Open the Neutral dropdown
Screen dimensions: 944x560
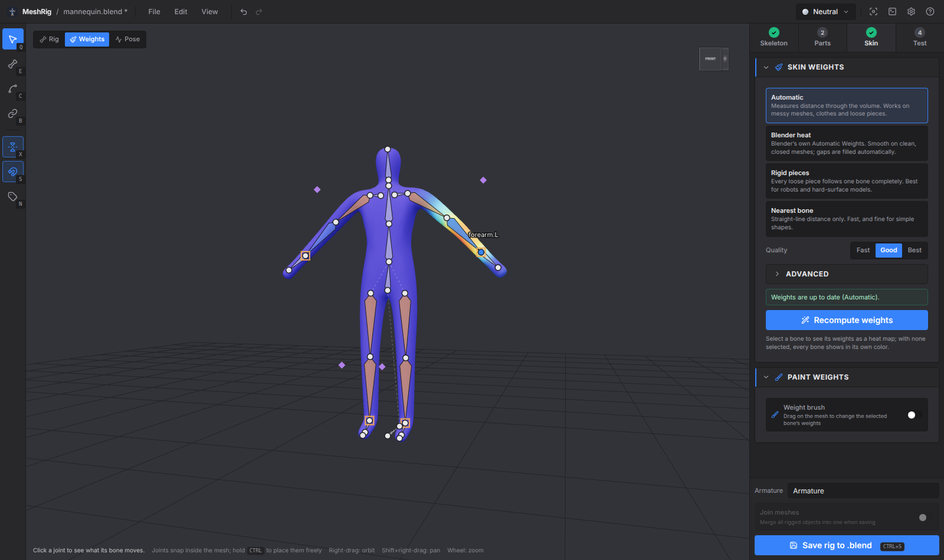tap(825, 12)
